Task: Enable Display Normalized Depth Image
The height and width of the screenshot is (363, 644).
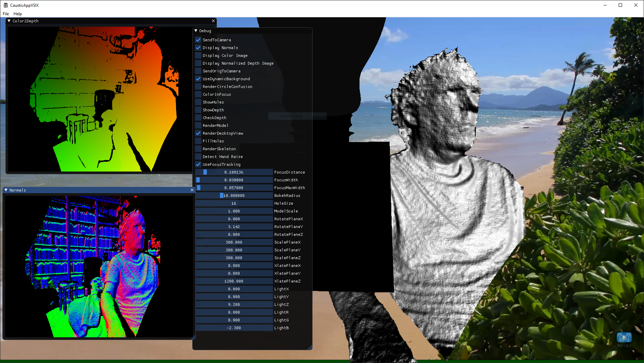Action: (x=198, y=63)
